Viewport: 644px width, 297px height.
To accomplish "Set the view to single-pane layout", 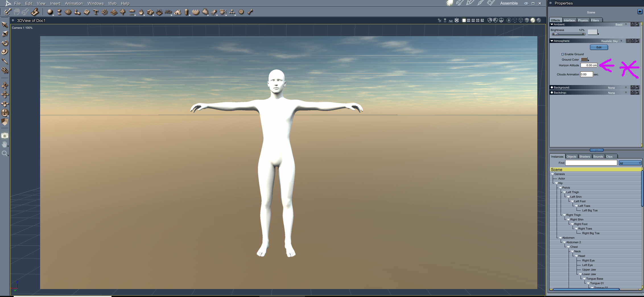I will 464,20.
